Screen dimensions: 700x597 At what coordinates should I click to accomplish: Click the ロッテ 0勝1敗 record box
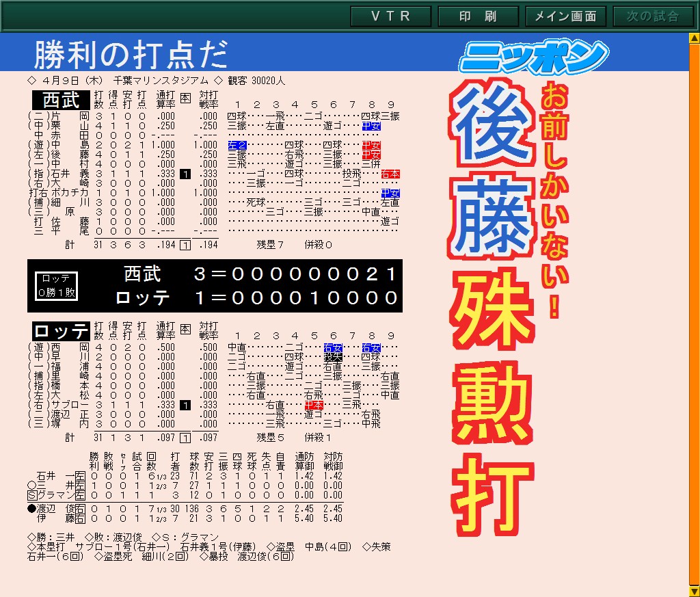tap(56, 286)
